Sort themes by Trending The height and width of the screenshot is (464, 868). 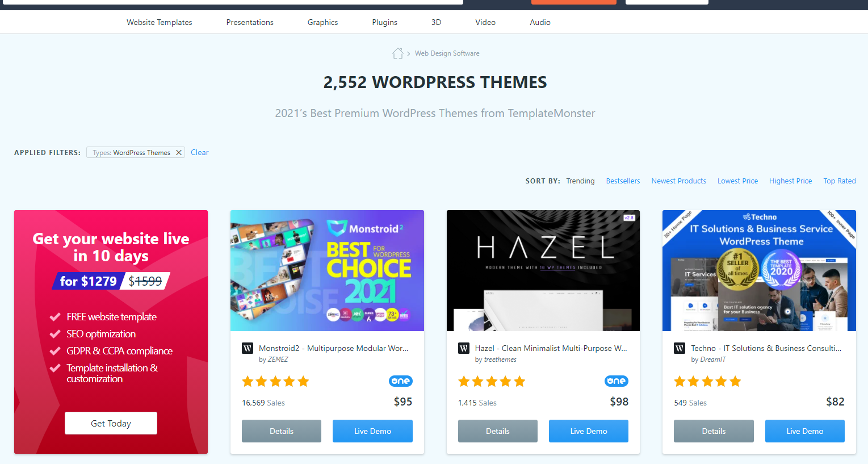[x=580, y=181]
